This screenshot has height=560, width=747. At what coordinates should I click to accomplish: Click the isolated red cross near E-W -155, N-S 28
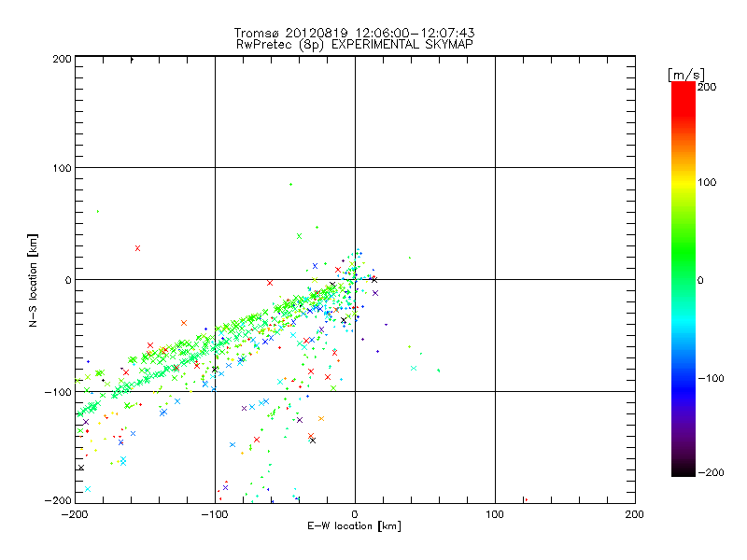click(x=137, y=248)
